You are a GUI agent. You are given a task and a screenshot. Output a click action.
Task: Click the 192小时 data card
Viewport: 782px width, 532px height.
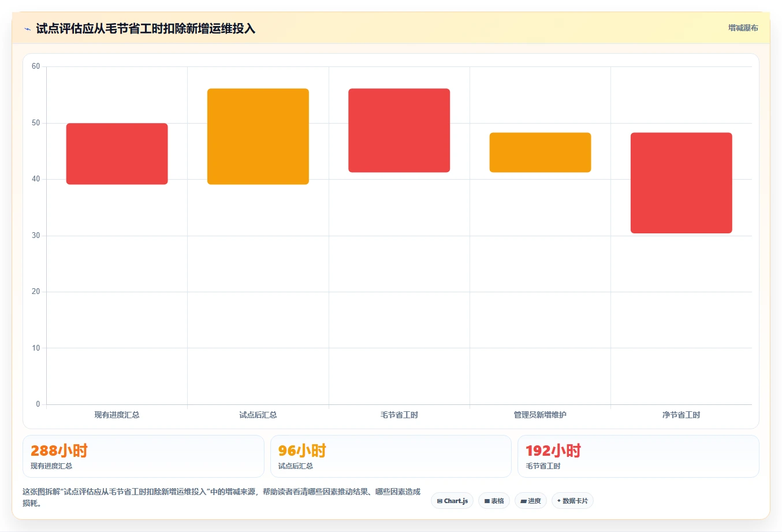pyautogui.click(x=638, y=456)
